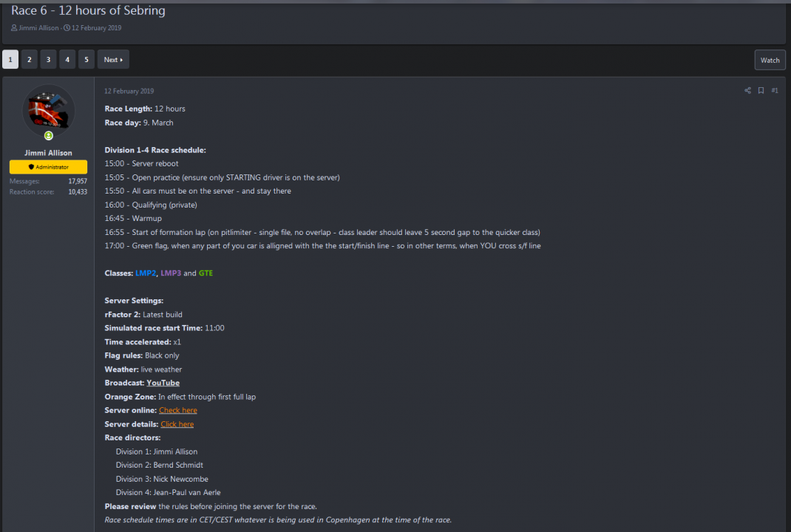This screenshot has width=791, height=532.
Task: Watch this thread
Action: (x=770, y=60)
